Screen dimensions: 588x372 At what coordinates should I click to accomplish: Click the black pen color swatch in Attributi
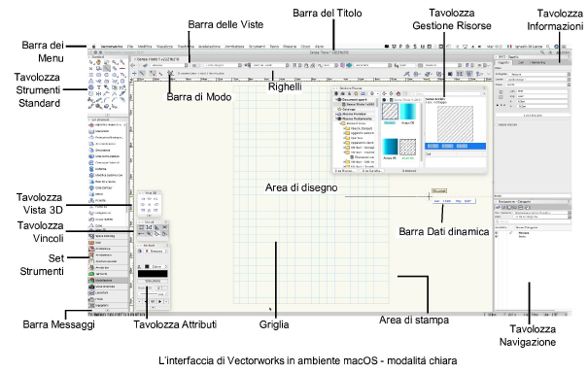(147, 267)
